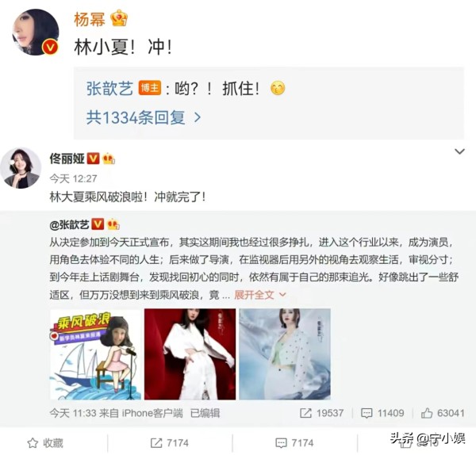Open the 乘风破浪 cartoon thumbnail

[x=95, y=354]
